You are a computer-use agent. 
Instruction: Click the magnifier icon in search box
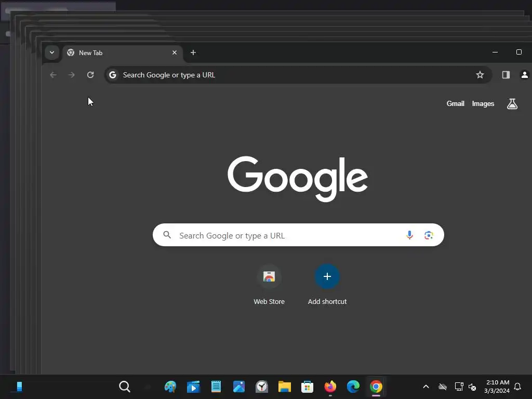(x=167, y=235)
